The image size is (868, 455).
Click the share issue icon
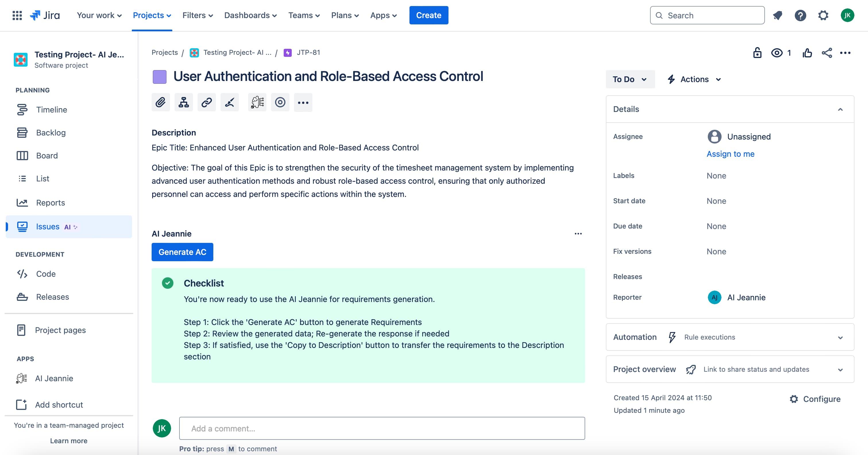click(x=827, y=53)
